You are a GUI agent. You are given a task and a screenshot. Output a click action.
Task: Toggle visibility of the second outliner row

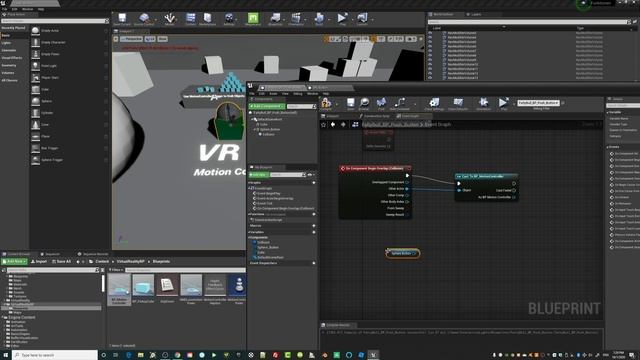click(x=430, y=37)
